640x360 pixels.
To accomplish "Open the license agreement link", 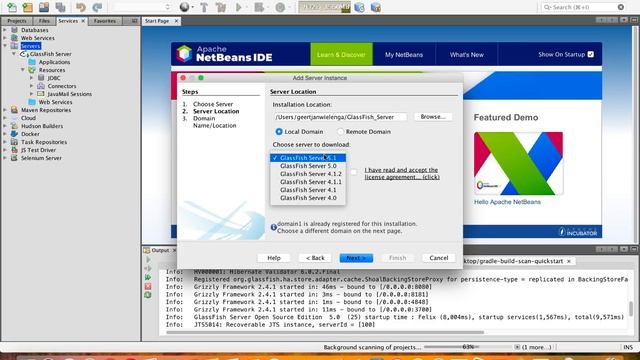I will (402, 173).
